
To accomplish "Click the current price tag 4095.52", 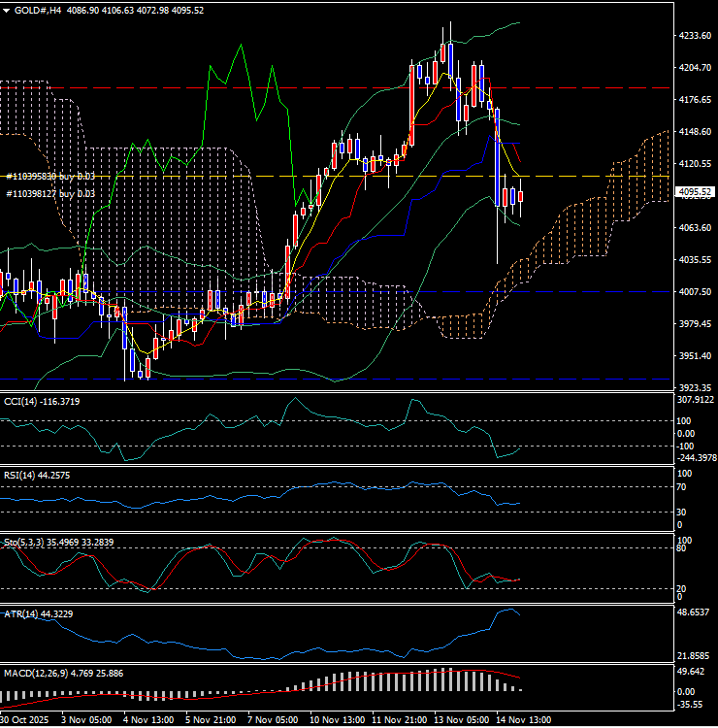I will [696, 192].
